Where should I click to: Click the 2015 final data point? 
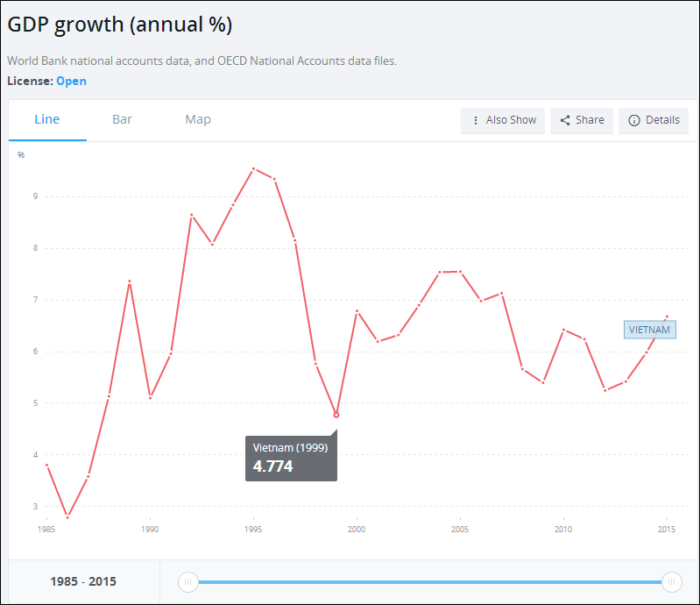pyautogui.click(x=667, y=317)
